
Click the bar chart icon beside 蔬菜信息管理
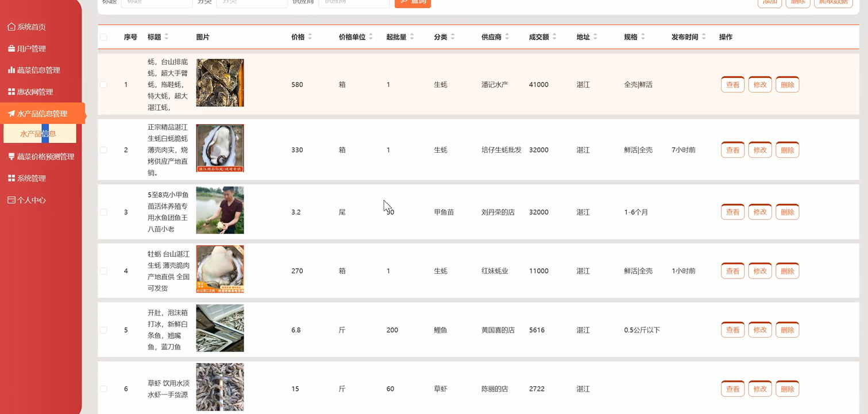tap(11, 70)
